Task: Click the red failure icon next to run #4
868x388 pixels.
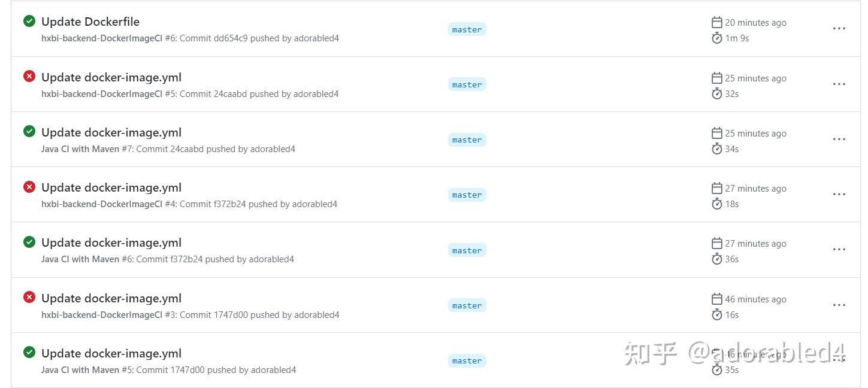Action: pyautogui.click(x=29, y=187)
